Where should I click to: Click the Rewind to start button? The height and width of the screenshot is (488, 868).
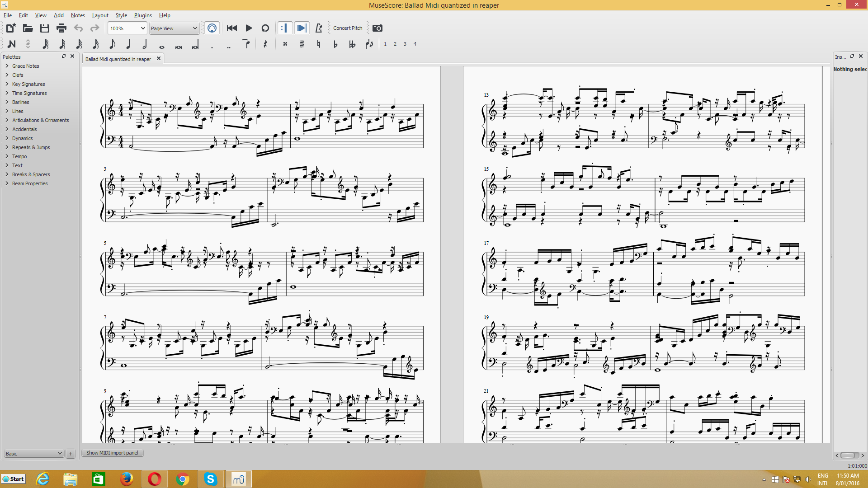232,28
